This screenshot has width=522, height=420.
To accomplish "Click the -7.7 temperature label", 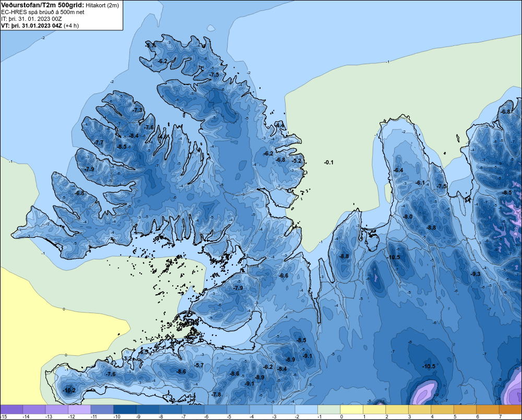I will [99, 142].
